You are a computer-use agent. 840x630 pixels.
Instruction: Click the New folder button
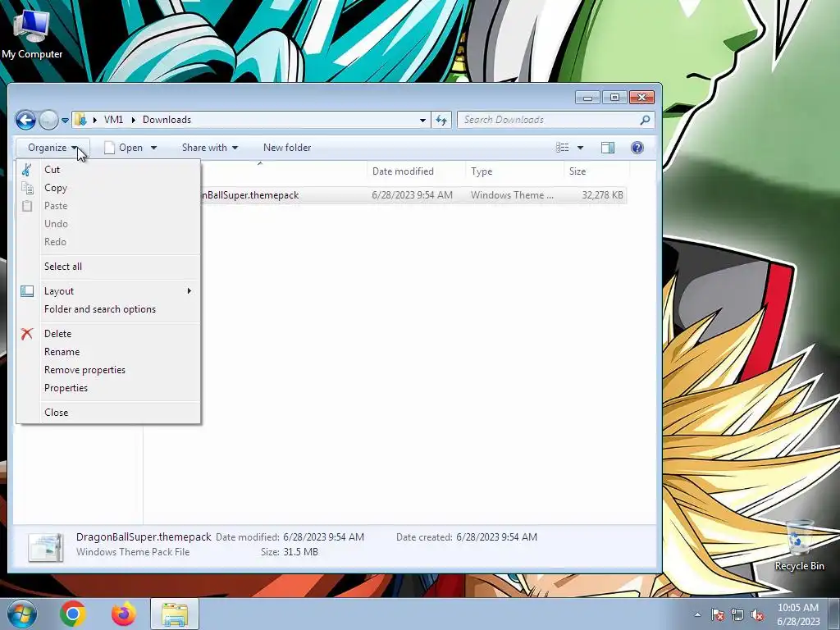(287, 148)
